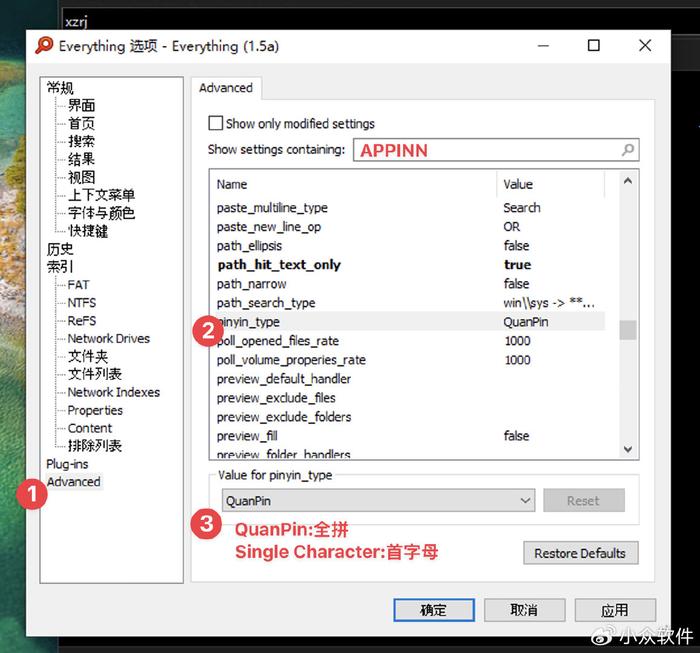Select the preview_exclude_folders setting row
The height and width of the screenshot is (653, 700).
pos(407,417)
